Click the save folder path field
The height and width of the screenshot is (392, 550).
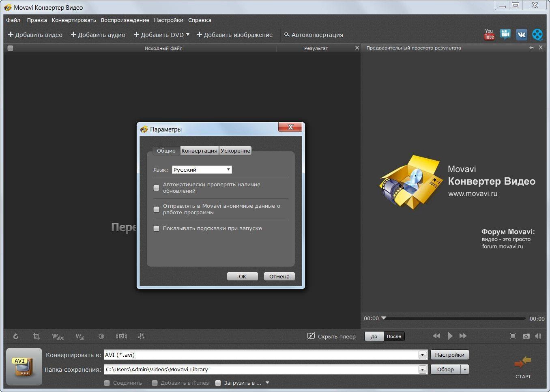261,370
